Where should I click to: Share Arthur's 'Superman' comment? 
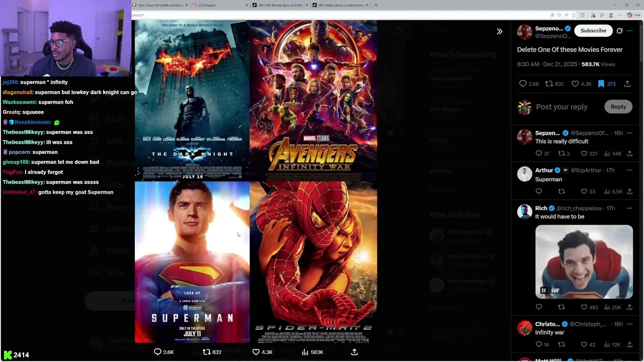tap(629, 192)
